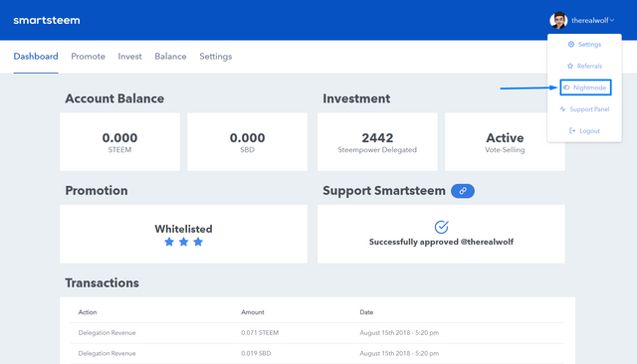Click the 0.071 STEEM row's date

click(x=399, y=333)
